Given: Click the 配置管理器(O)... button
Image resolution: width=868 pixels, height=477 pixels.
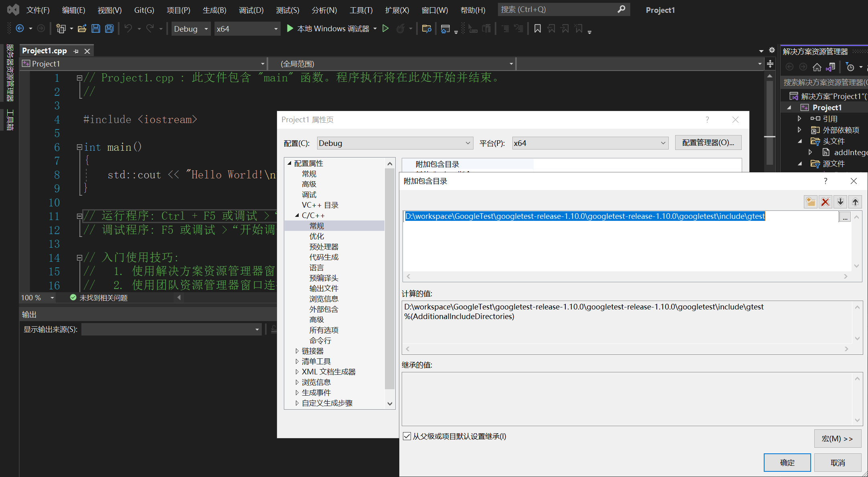Looking at the screenshot, I should (x=708, y=143).
